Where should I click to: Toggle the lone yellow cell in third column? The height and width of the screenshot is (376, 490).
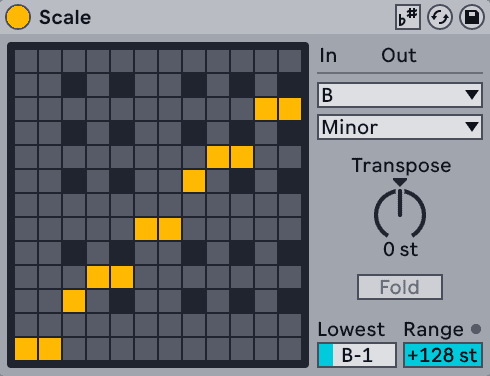(74, 301)
